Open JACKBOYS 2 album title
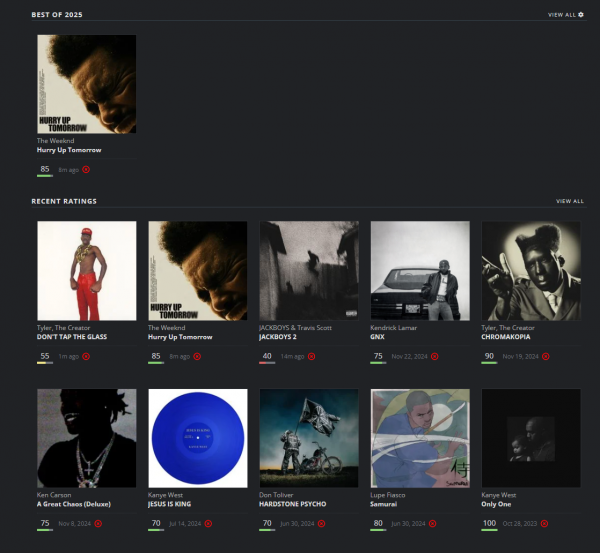This screenshot has width=600, height=553. (x=278, y=337)
